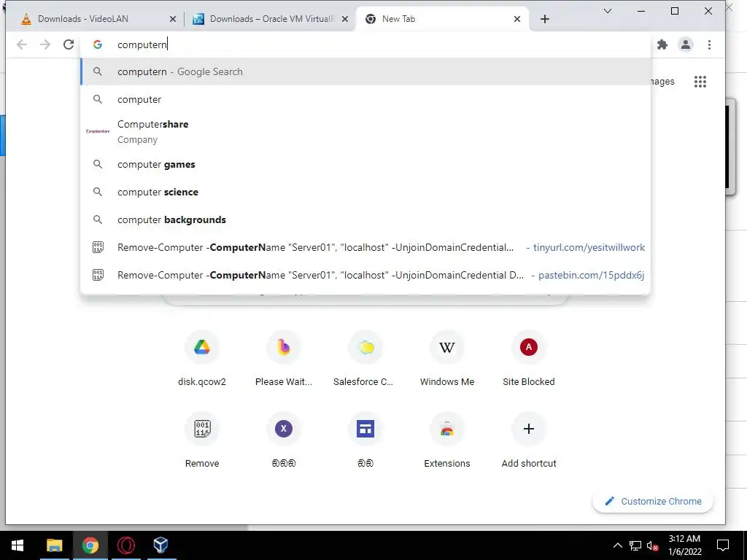This screenshot has height=560, width=747.
Task: Open a new tab with plus button
Action: pos(544,19)
